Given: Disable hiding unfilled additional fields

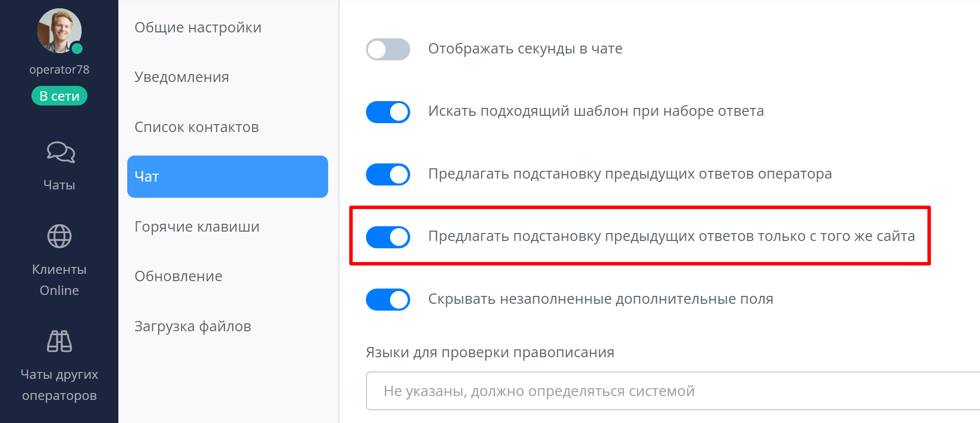Looking at the screenshot, I should 388,299.
